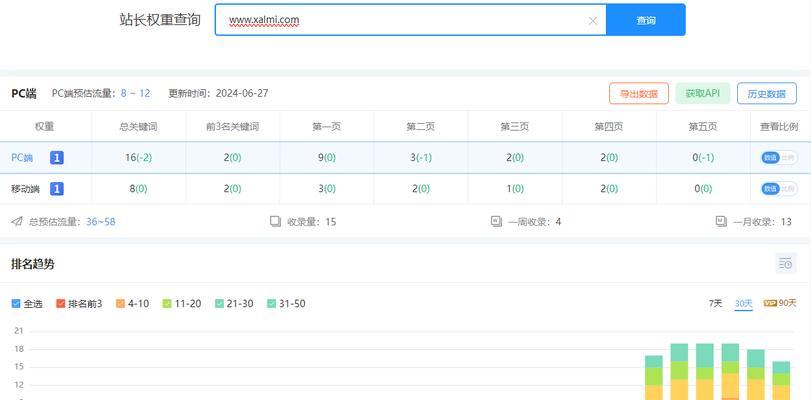This screenshot has height=400, width=811.
Task: Clear the domain search field with X icon
Action: click(x=593, y=21)
